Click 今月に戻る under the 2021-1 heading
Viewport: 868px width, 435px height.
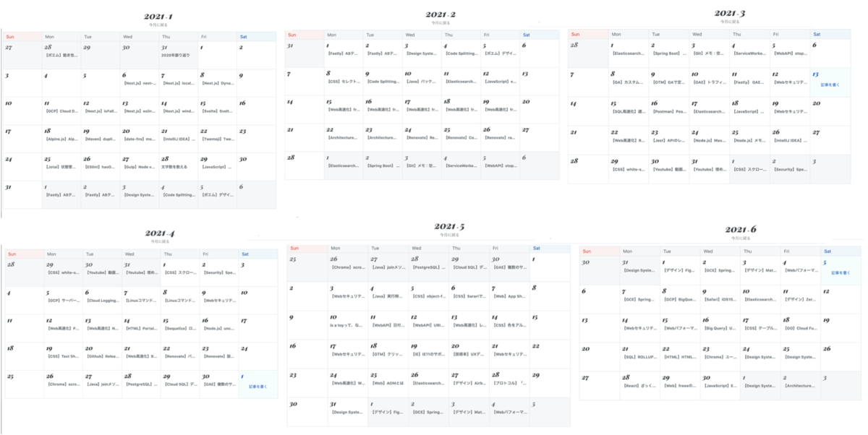pos(157,25)
